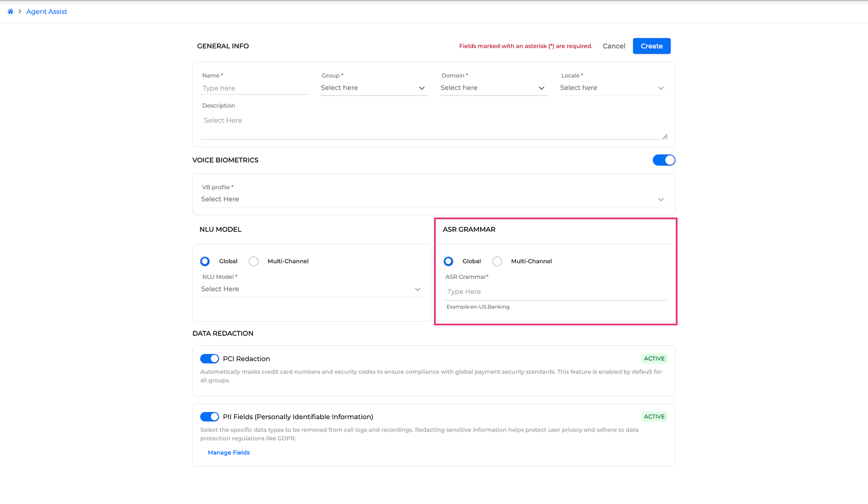Open the Manage Fields link
868x504 pixels.
point(229,453)
